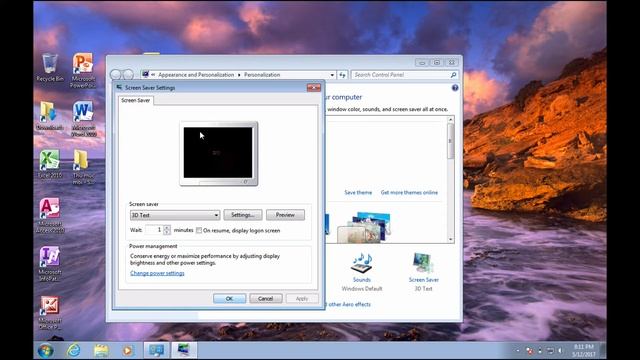Viewport: 640px width, 360px height.
Task: Click Show desktop button at taskbar end
Action: tap(603, 351)
